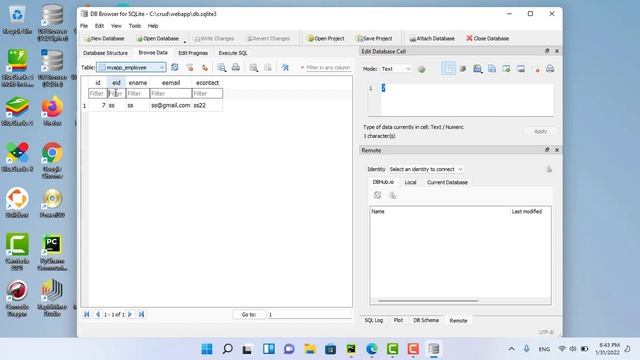
Task: Click the New Database button
Action: 104,38
